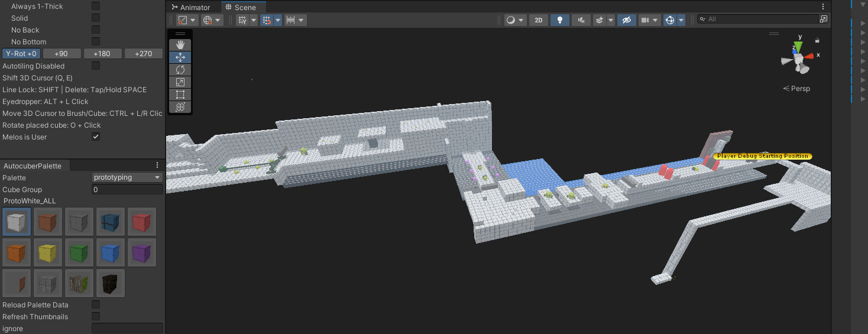Select the Rotate tool

(x=180, y=70)
